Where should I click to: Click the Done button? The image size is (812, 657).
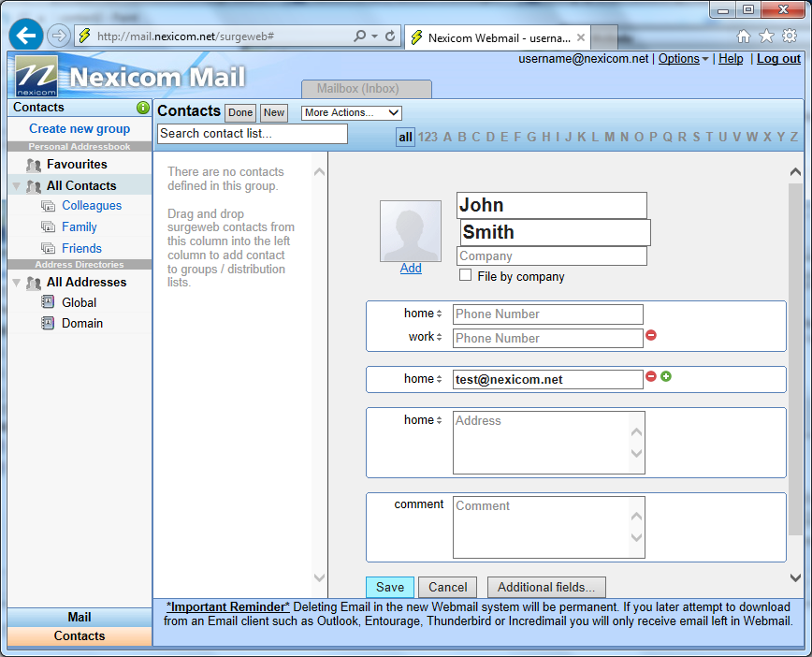coord(240,112)
